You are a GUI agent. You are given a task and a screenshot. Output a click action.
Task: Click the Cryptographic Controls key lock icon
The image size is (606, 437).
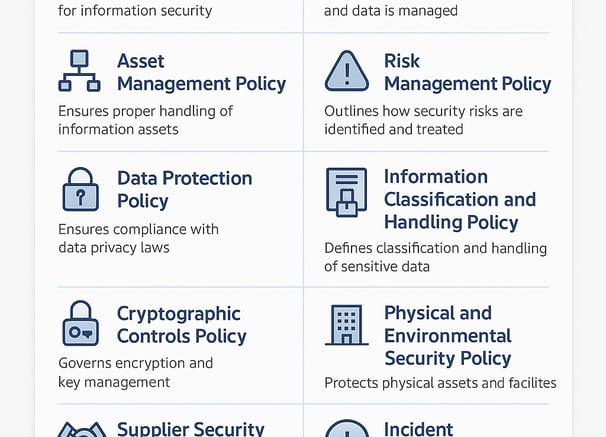click(80, 323)
